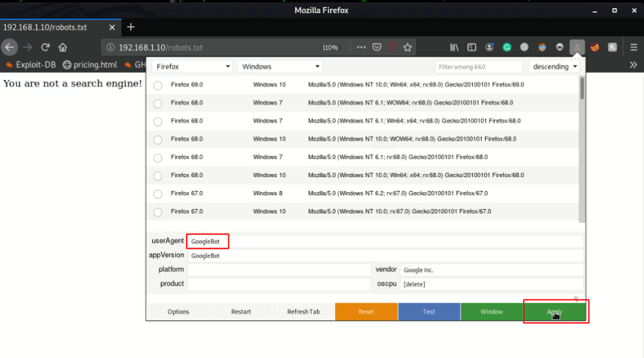Click the User-Agent Switcher toolbar icon
The width and height of the screenshot is (644, 358).
click(x=577, y=48)
